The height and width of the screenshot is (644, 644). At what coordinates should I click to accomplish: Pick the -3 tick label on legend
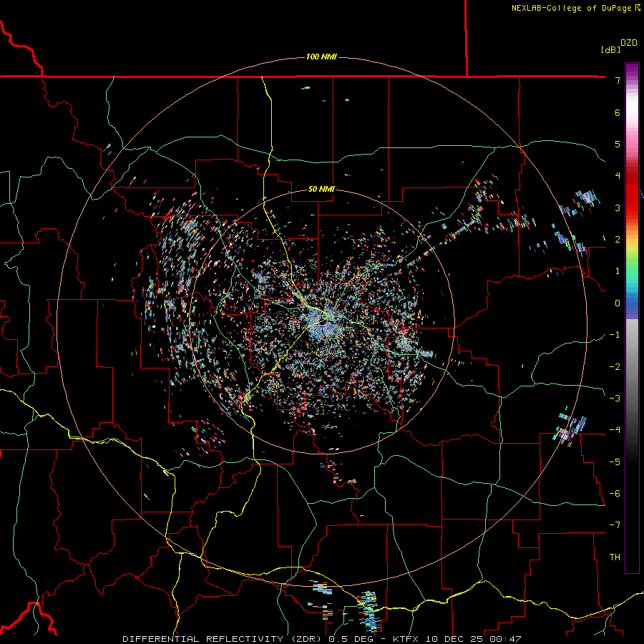[615, 399]
